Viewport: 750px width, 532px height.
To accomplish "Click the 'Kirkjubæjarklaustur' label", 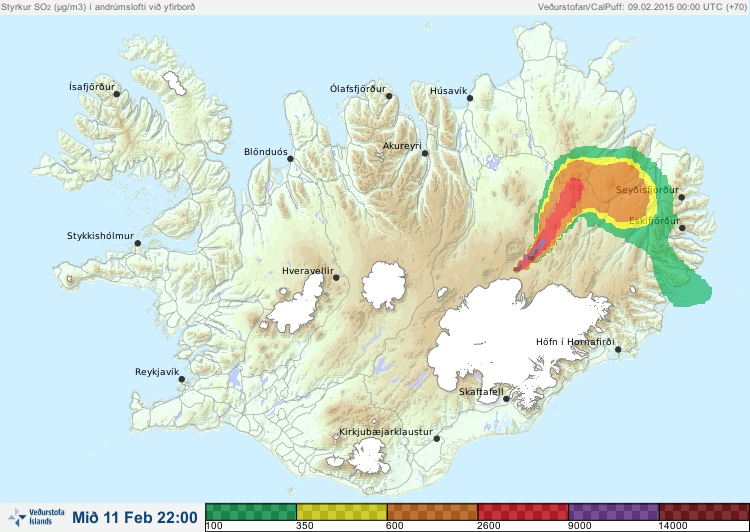I will [386, 432].
